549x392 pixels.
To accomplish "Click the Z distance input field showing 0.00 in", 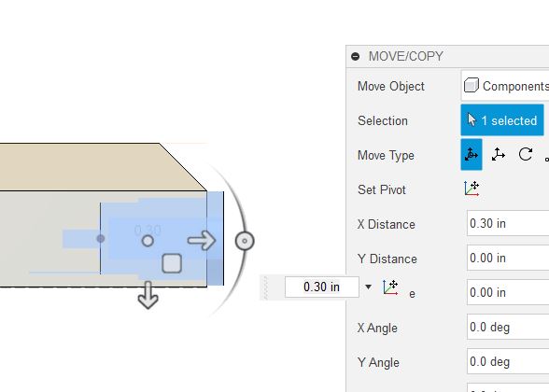I will point(508,292).
